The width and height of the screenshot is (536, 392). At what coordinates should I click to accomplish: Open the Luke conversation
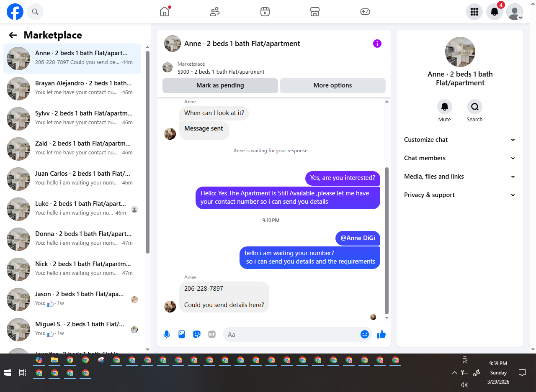point(72,209)
